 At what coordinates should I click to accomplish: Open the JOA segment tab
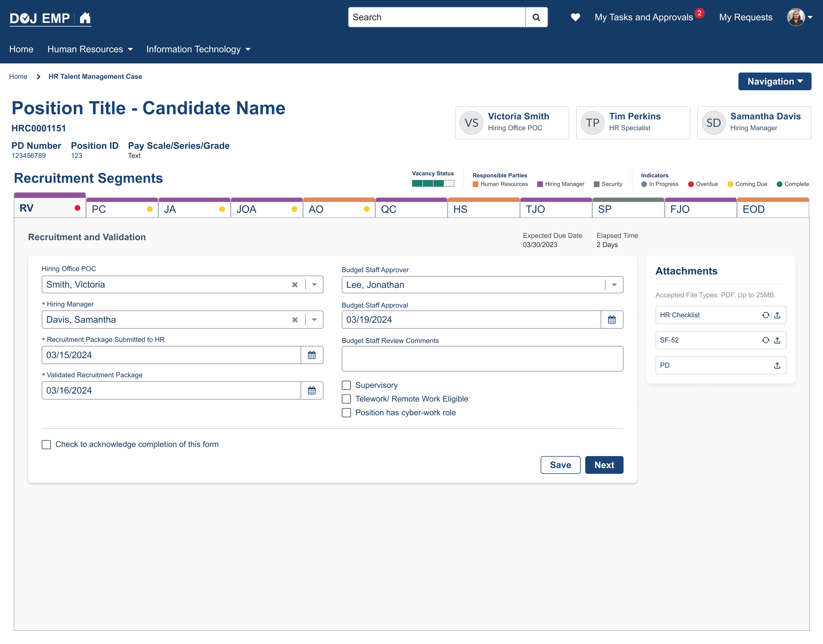coord(267,208)
